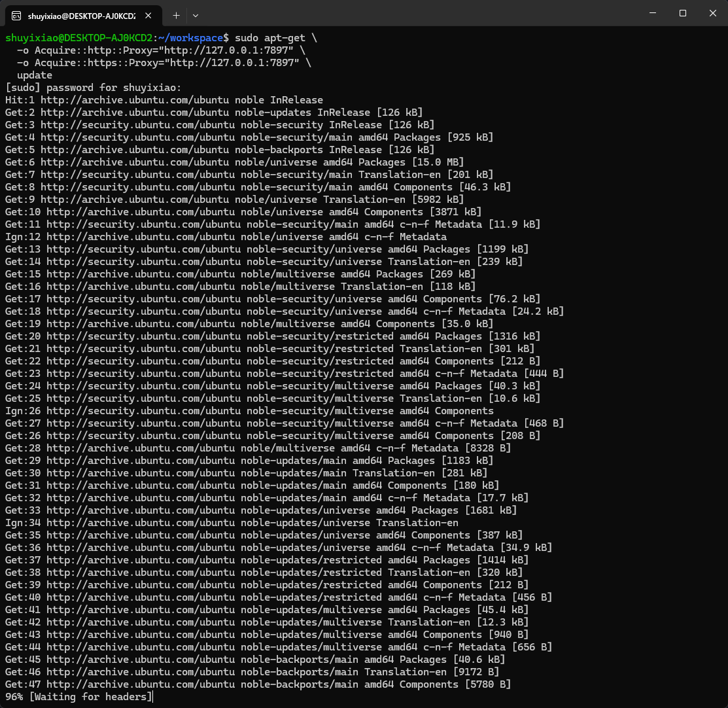Click the Get:37 Packages [1414 kB] line
Image resolution: width=728 pixels, height=708 pixels.
[x=266, y=560]
